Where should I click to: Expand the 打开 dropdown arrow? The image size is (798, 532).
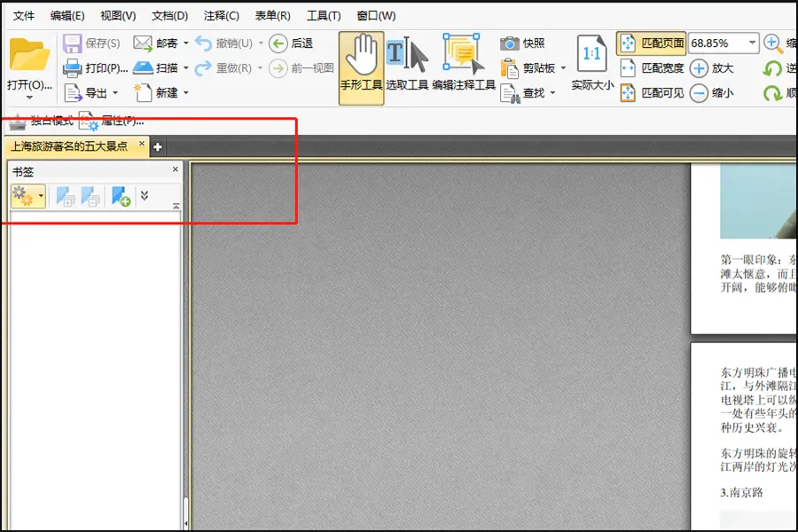(29, 97)
